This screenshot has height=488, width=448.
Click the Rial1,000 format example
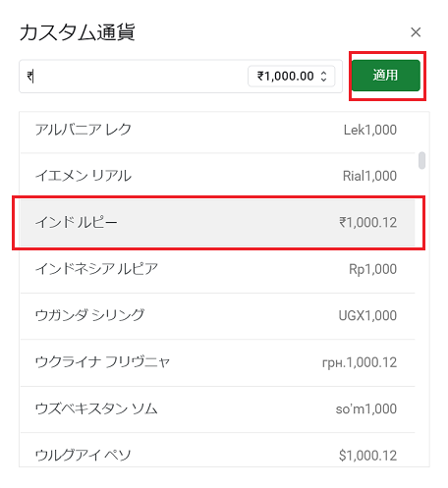(369, 176)
